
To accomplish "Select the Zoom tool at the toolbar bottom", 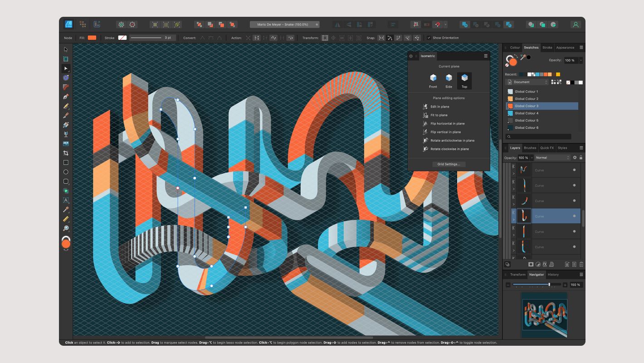I will pyautogui.click(x=66, y=229).
